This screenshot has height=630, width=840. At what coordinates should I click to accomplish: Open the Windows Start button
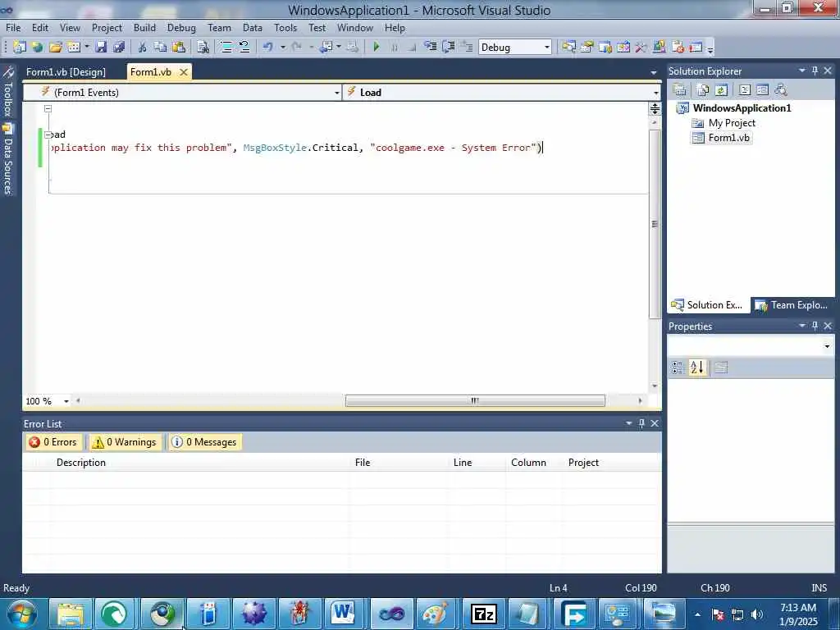tap(22, 614)
